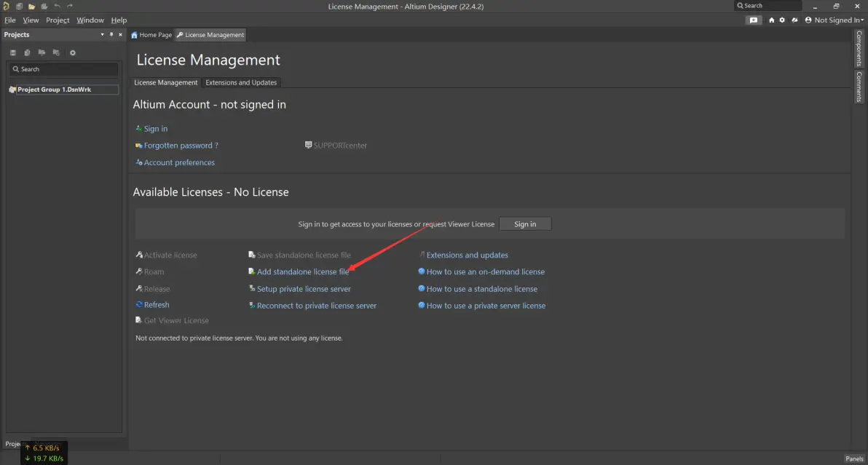Screen dimensions: 868x465
Task: Select the License Management sub-tab
Action: click(165, 82)
